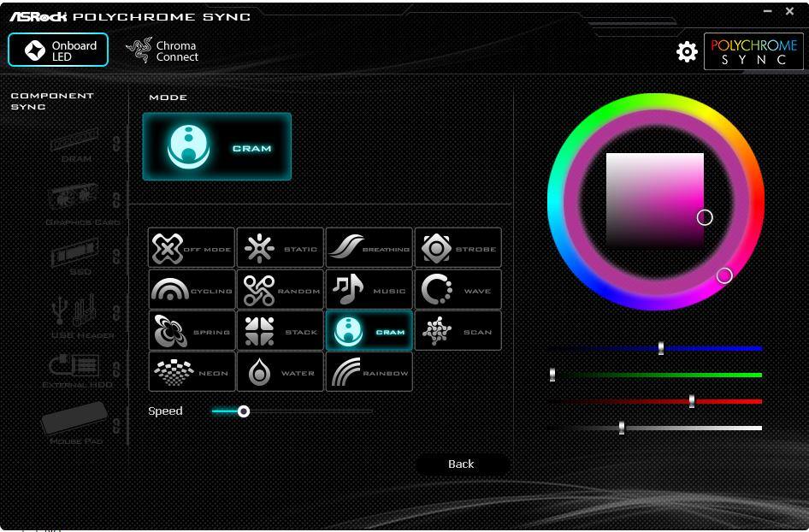The width and height of the screenshot is (809, 532).
Task: Toggle Graphics Card sync link
Action: pyautogui.click(x=116, y=201)
